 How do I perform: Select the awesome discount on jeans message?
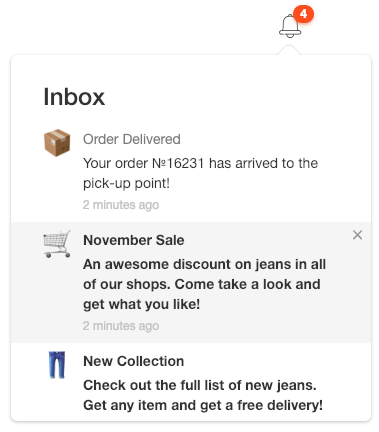tap(204, 284)
